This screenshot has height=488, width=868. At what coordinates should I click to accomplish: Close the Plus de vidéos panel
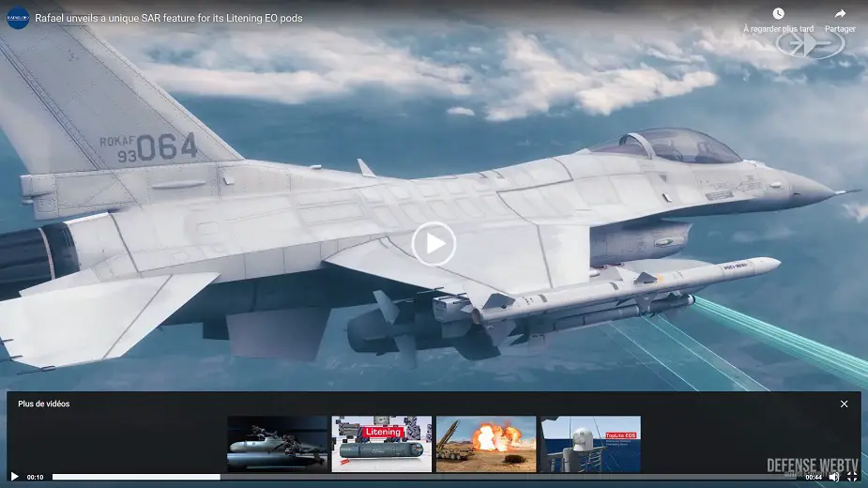[x=844, y=404]
